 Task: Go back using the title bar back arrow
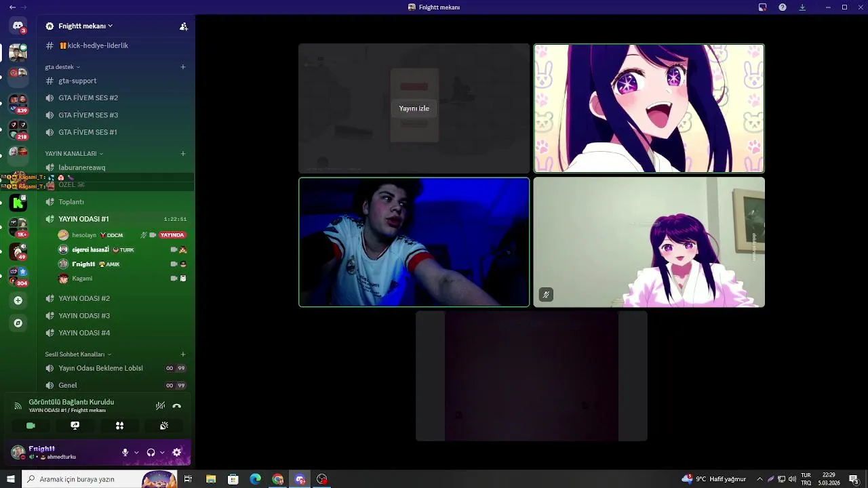[12, 7]
